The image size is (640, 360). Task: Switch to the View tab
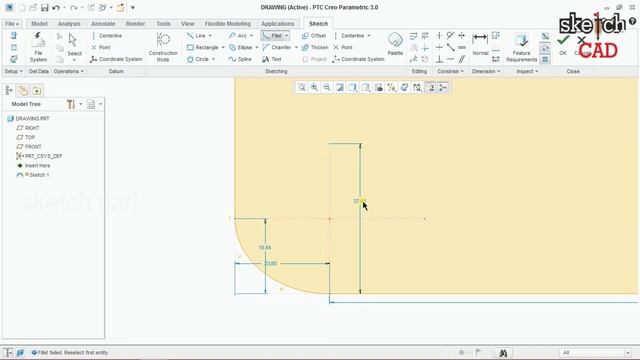point(187,24)
